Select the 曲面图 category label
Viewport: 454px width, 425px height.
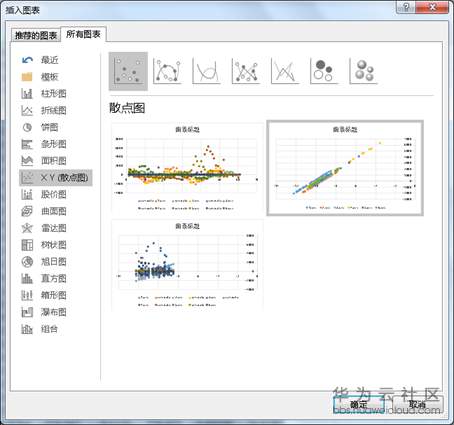click(54, 211)
